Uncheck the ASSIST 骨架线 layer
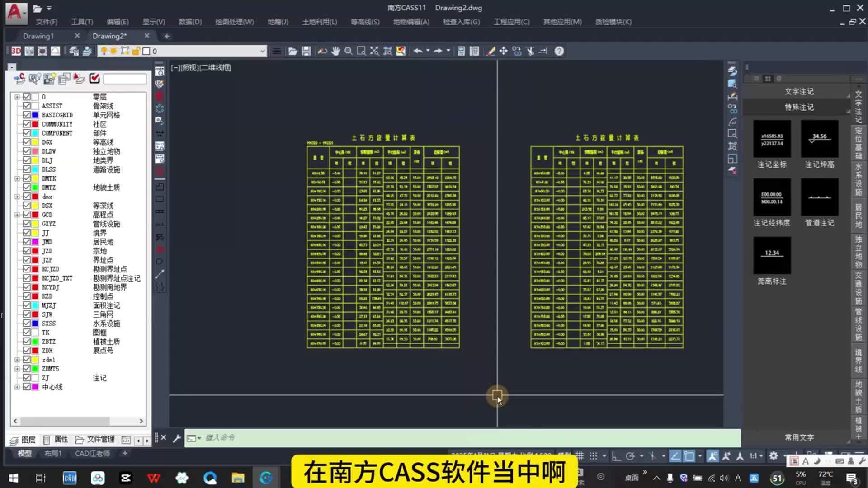 tap(27, 106)
